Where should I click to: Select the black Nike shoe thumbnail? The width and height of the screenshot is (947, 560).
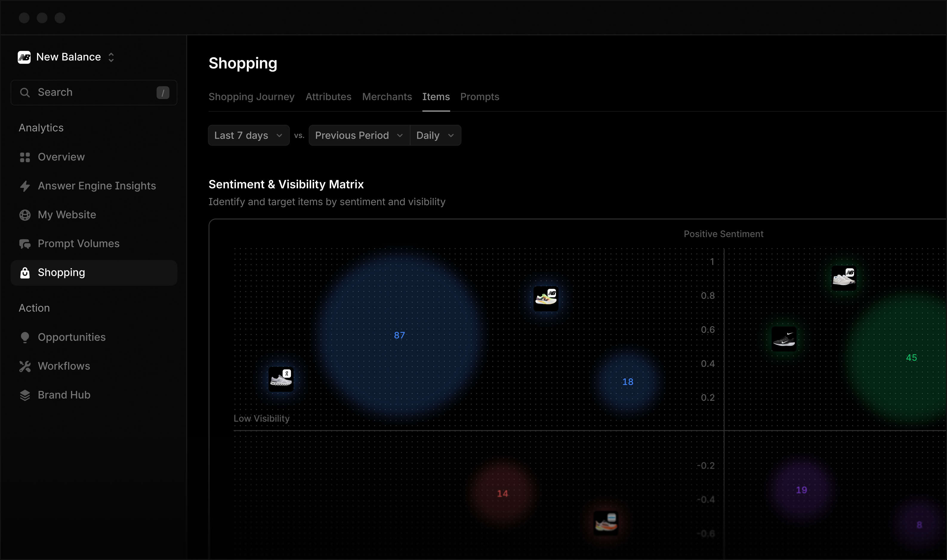784,339
